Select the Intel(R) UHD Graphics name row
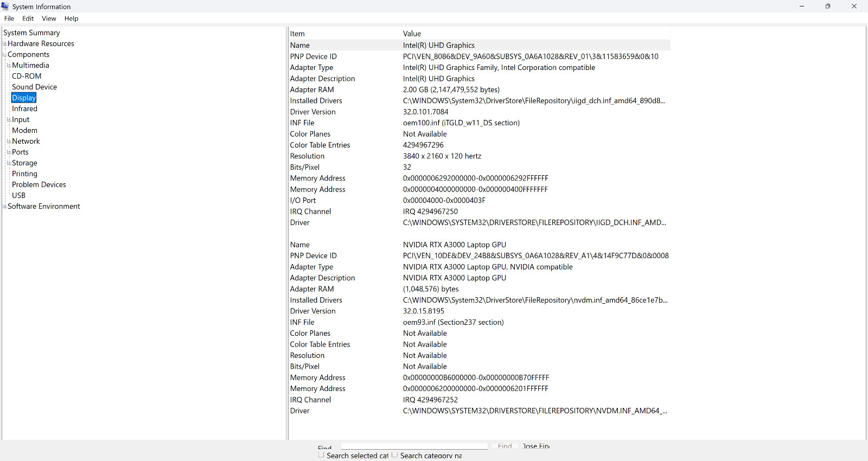 click(x=480, y=45)
